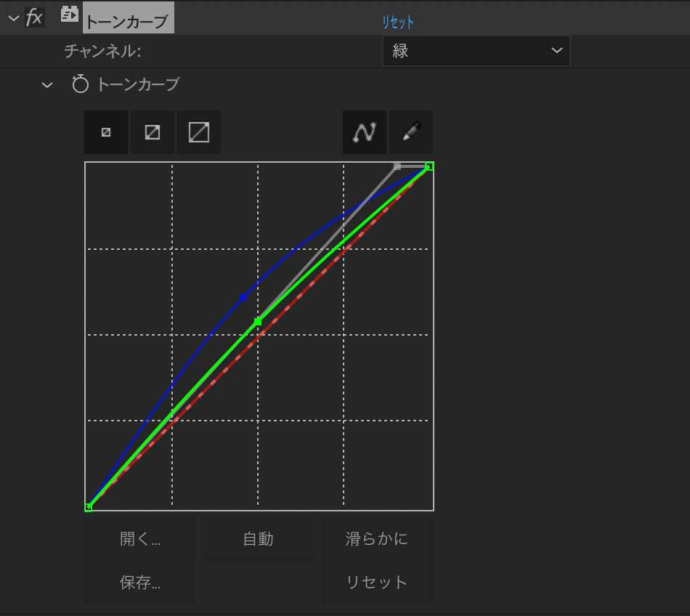Choose the small curve grid size icon
Viewport: 690px width, 616px height.
(106, 132)
